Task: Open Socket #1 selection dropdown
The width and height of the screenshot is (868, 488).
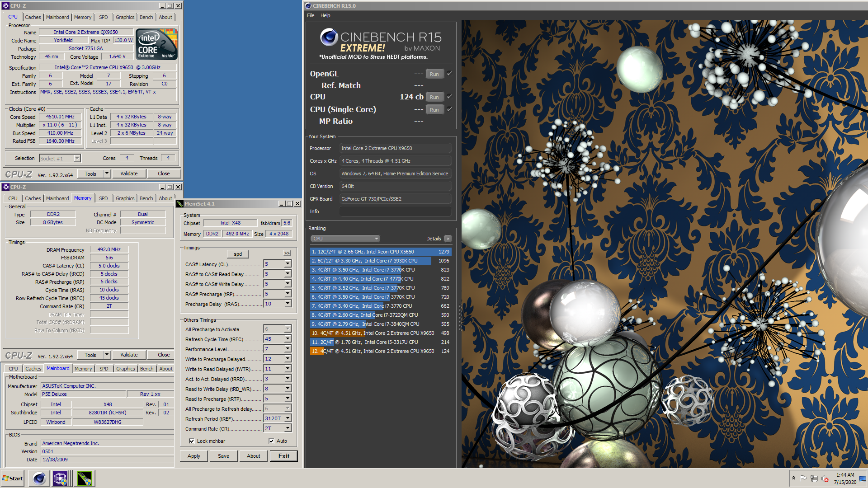Action: pos(77,158)
